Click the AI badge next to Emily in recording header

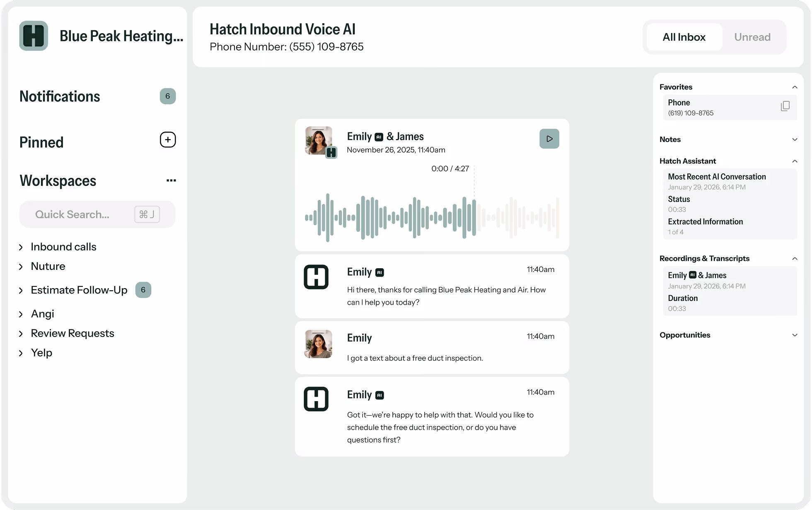pyautogui.click(x=379, y=137)
